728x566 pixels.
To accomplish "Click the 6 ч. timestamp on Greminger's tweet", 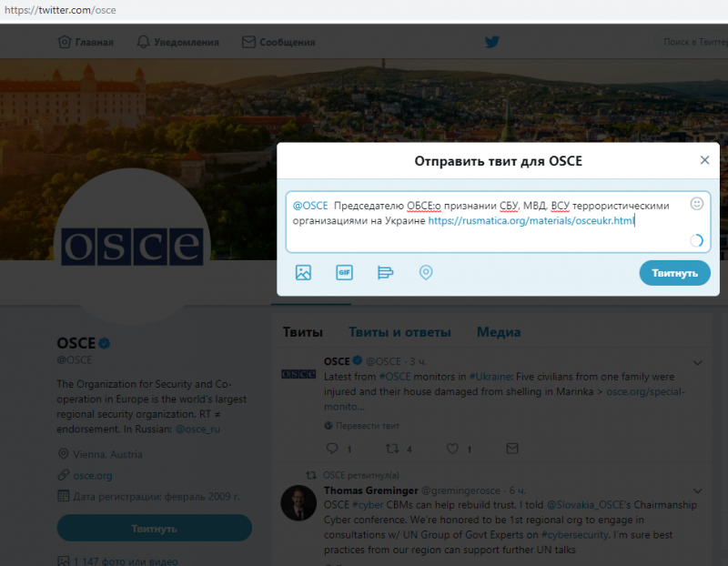I will 518,490.
